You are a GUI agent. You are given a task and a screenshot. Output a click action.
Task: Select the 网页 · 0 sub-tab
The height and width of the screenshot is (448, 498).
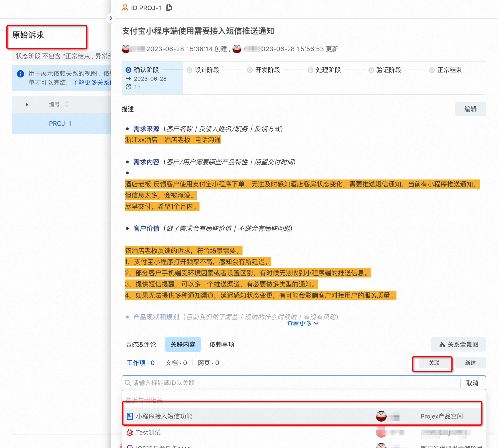click(x=208, y=363)
